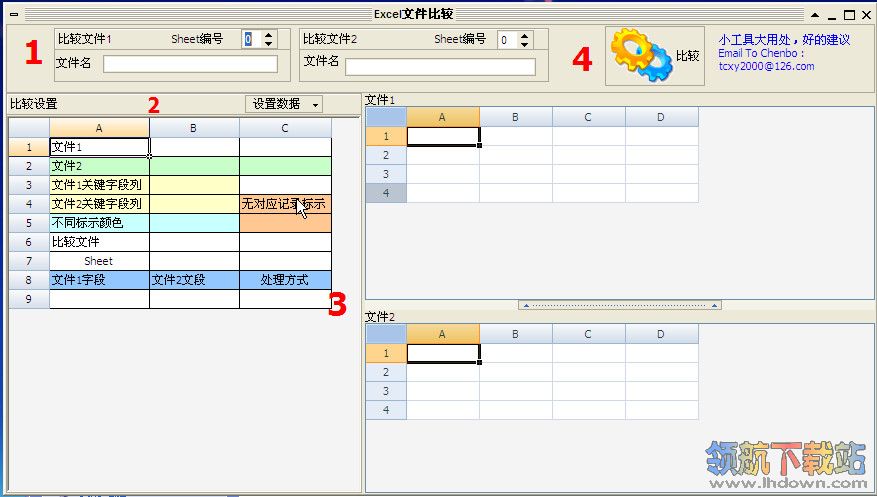877x497 pixels.
Task: Select header cell 文件1字段
Action: click(100, 280)
